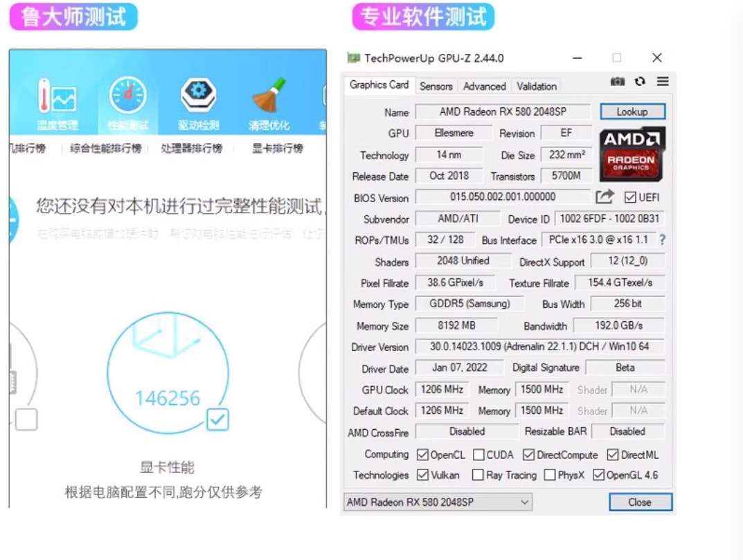Viewport: 743px width, 560px height.
Task: Click Close button in GPU-Z
Action: 641,502
